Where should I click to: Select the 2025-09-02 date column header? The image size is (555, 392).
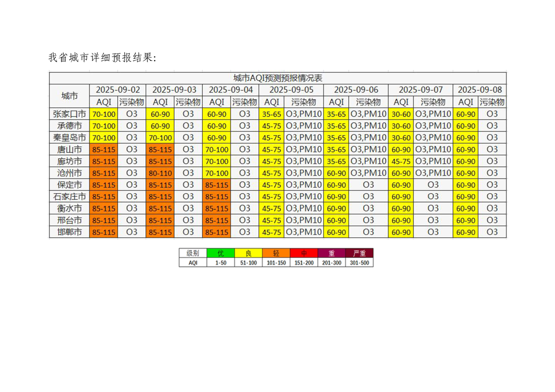coord(118,90)
